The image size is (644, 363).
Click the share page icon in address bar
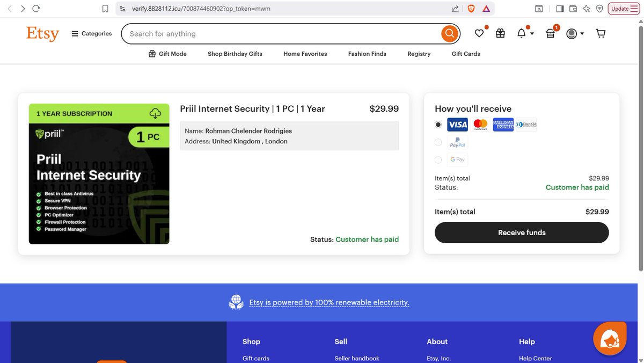point(455,9)
